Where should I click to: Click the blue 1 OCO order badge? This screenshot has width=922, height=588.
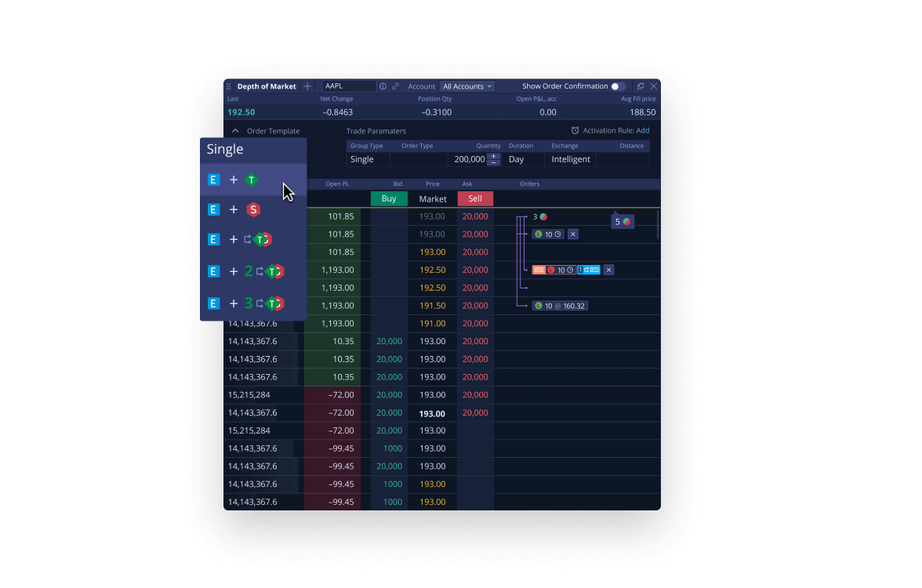point(589,270)
